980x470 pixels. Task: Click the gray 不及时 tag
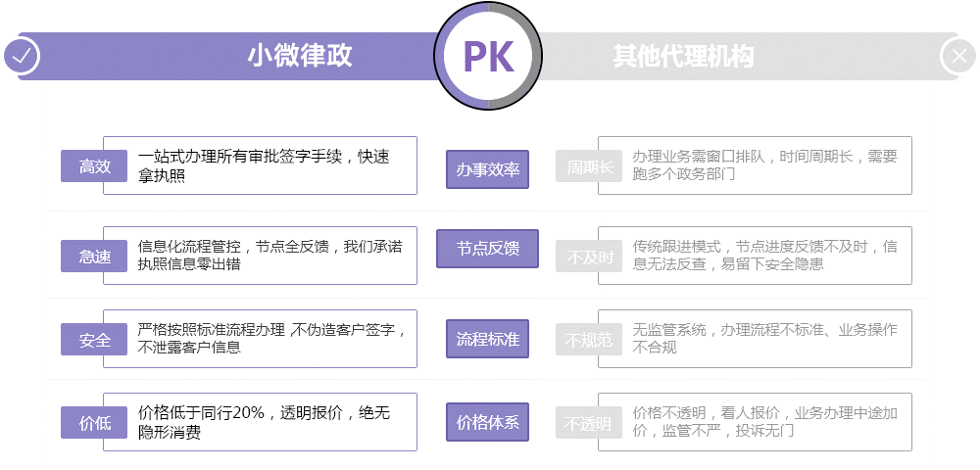[589, 256]
